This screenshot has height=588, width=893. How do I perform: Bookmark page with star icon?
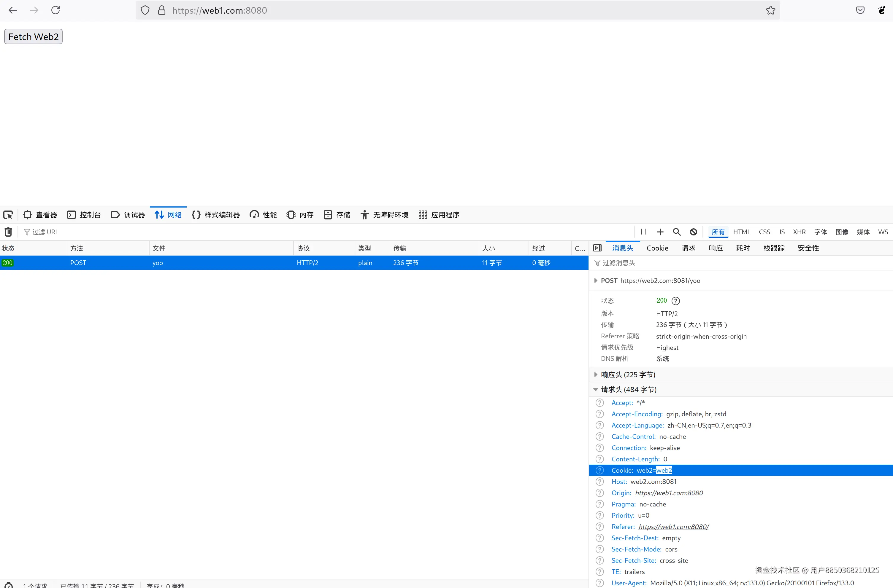coord(770,10)
